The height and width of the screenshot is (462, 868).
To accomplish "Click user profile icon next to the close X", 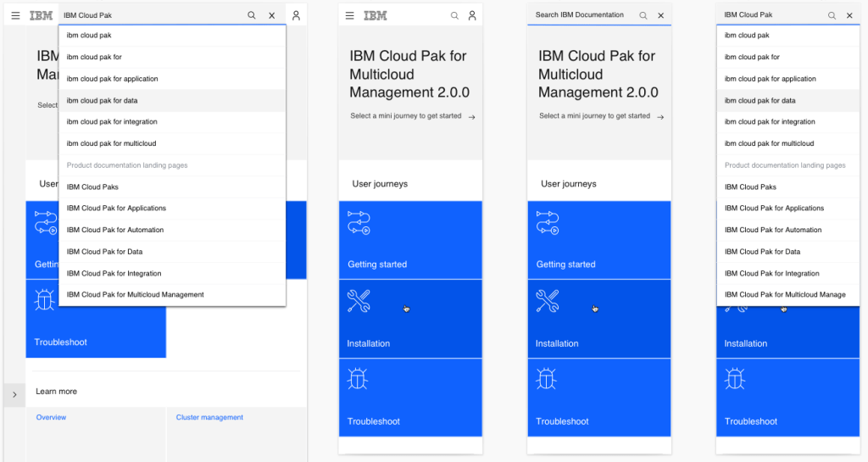I will [296, 15].
